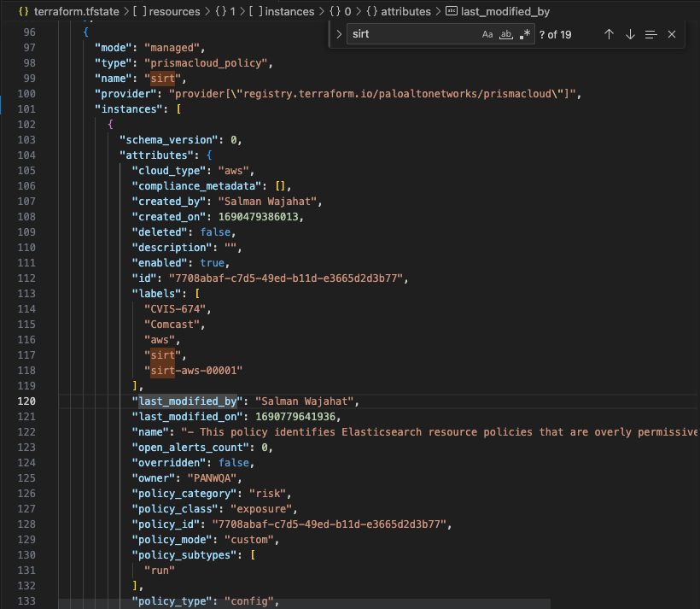Dismiss the search widget with the X
The image size is (700, 609).
[670, 34]
